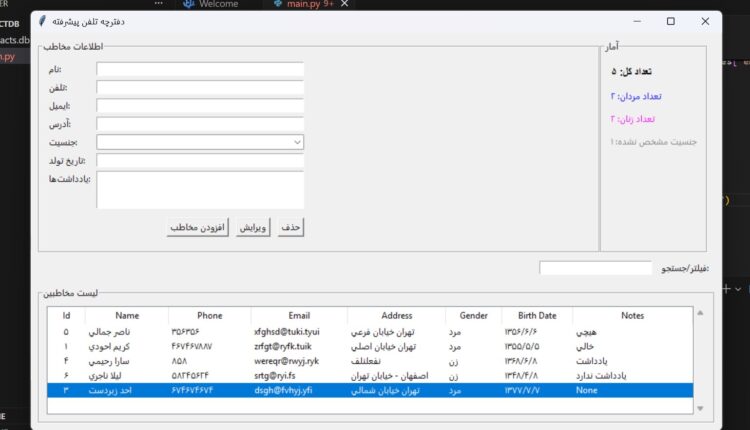Minimize the phonebook window

point(637,22)
